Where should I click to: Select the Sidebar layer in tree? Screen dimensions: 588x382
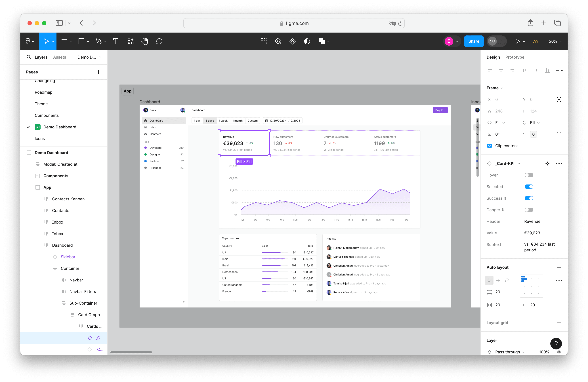(x=68, y=257)
